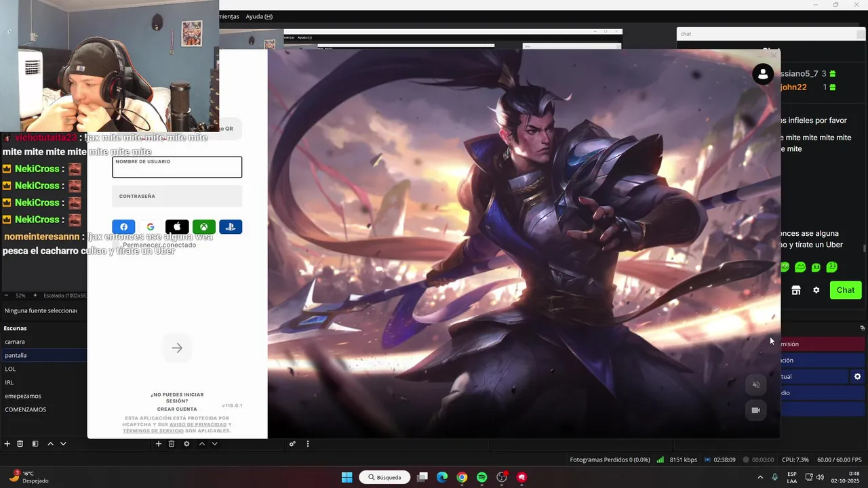
Task: Open advanced audio properties gears icon
Action: [292, 444]
